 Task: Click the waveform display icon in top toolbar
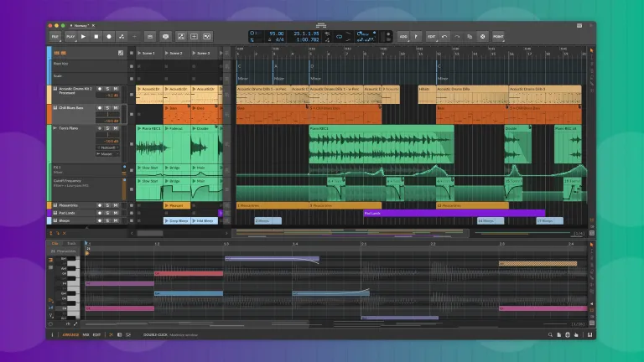(206, 37)
